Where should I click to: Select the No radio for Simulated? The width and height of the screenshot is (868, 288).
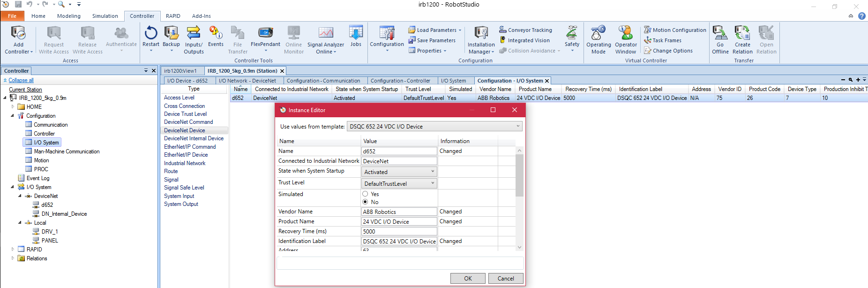pos(365,202)
